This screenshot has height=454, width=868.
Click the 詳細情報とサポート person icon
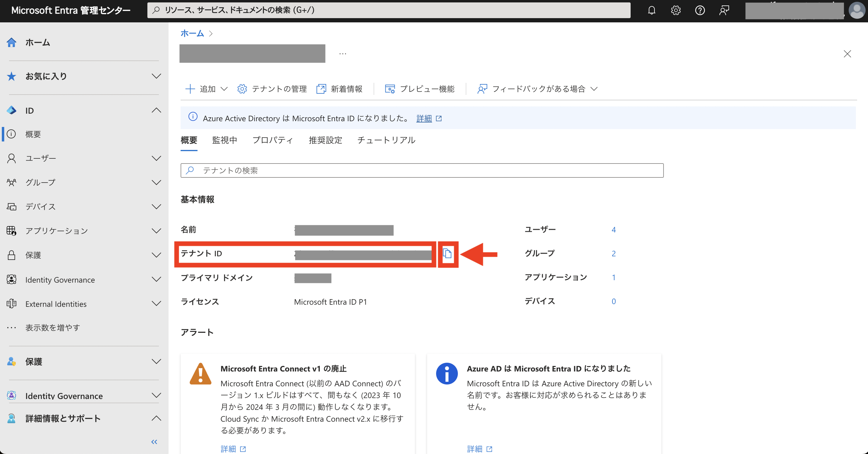(11, 418)
